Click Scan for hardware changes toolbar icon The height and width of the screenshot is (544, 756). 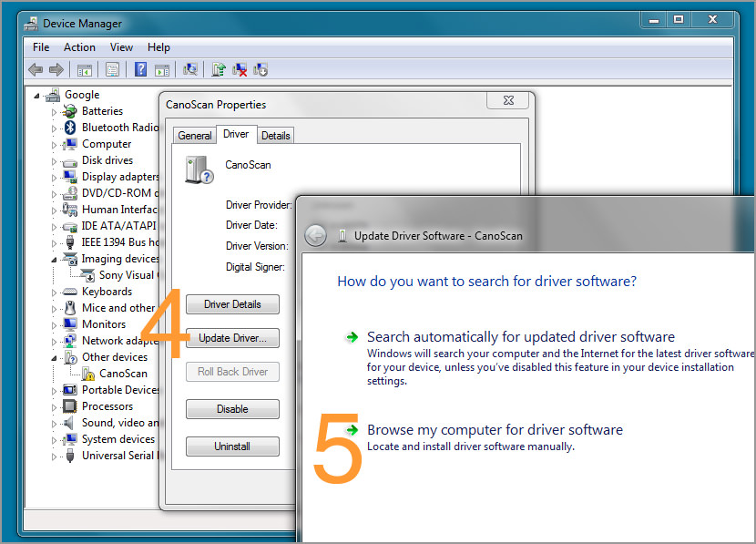[x=190, y=70]
